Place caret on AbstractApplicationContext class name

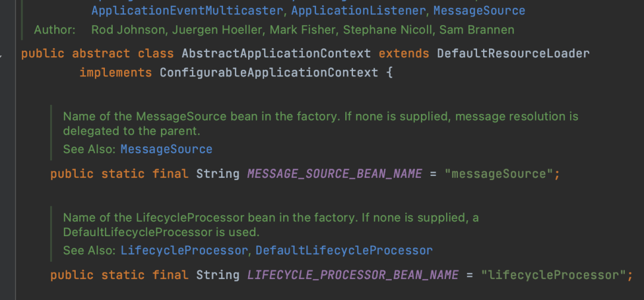pos(276,54)
